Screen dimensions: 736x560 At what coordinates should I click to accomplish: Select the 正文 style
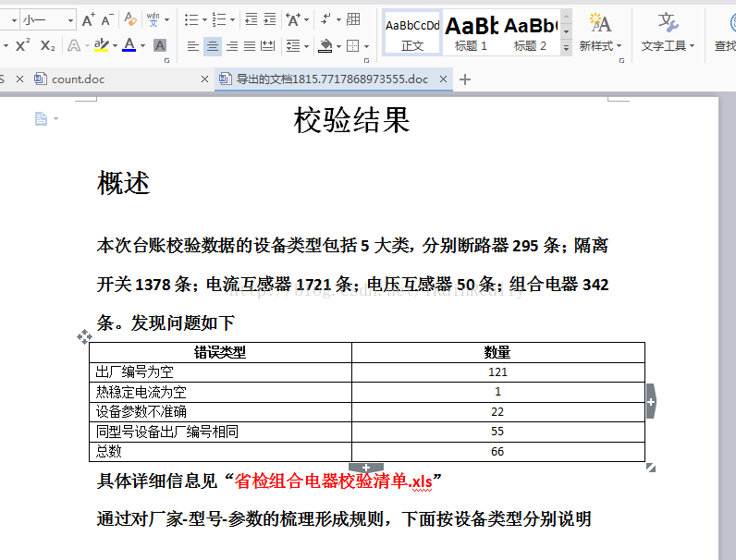tap(412, 33)
